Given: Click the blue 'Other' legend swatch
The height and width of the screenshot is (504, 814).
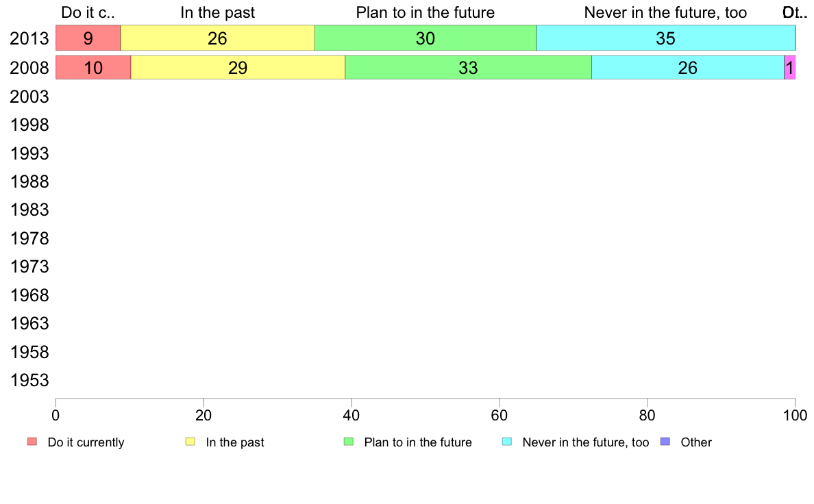Looking at the screenshot, I should [665, 442].
